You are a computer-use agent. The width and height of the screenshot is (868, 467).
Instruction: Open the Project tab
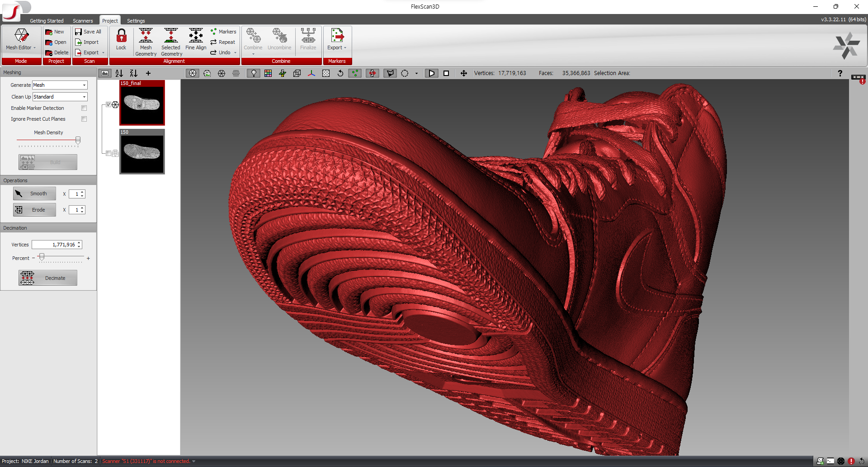coord(110,21)
